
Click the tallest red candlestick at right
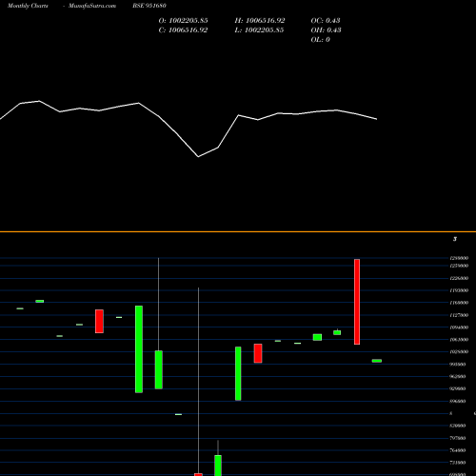click(357, 302)
